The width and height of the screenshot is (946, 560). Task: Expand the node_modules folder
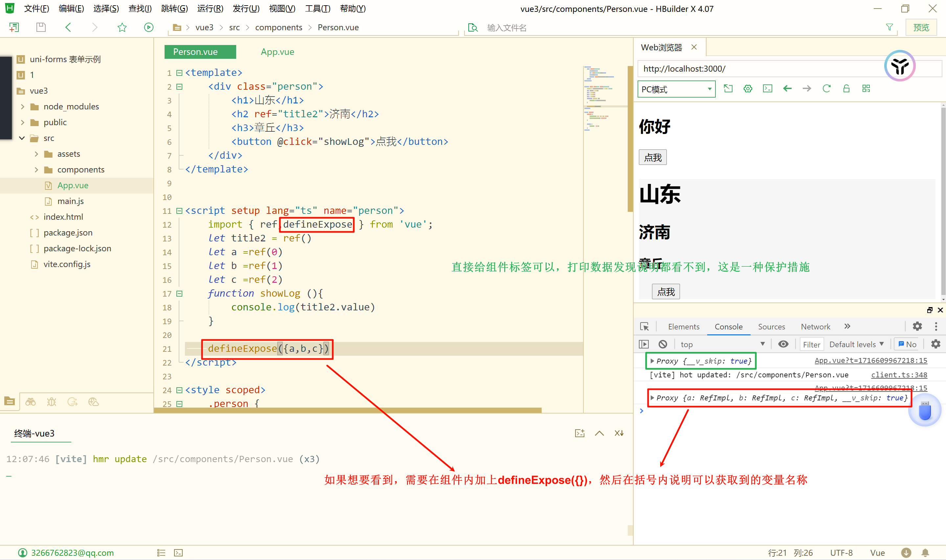tap(23, 106)
